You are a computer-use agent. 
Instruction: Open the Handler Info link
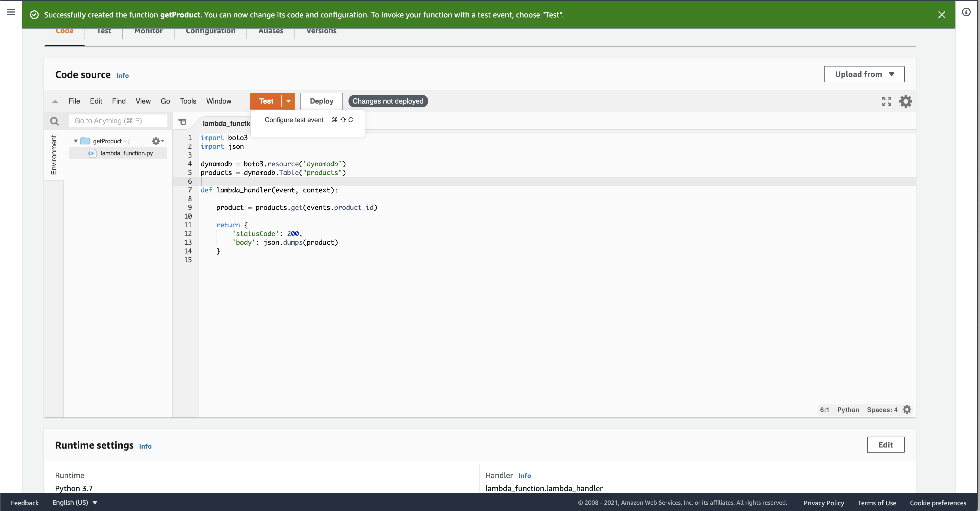click(525, 476)
